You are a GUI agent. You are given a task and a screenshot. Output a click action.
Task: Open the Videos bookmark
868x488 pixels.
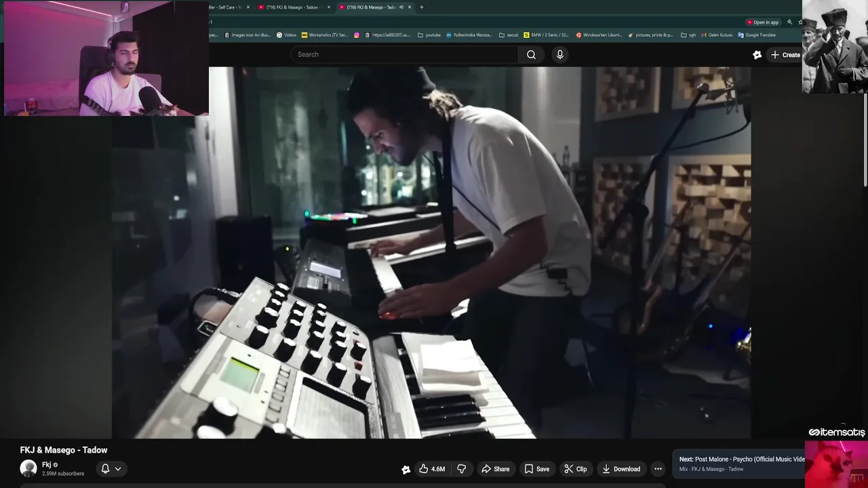[287, 35]
